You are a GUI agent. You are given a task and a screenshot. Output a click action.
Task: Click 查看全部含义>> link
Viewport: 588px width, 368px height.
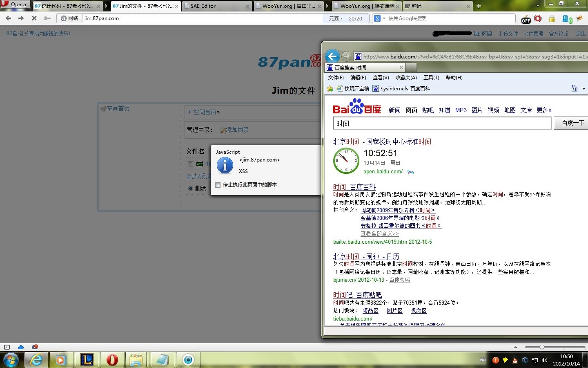click(379, 233)
